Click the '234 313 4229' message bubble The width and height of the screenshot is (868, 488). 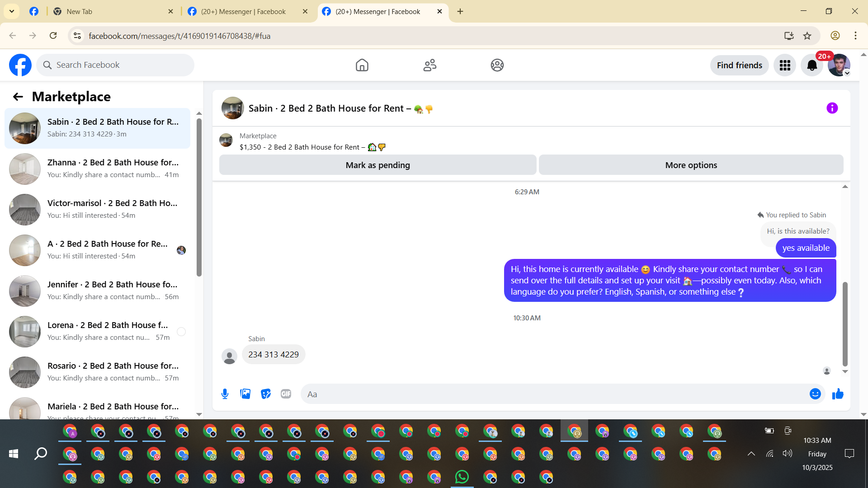point(274,355)
